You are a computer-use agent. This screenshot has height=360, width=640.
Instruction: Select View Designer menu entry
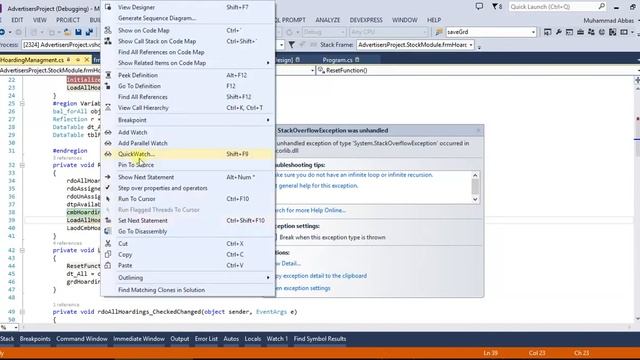coord(187,7)
